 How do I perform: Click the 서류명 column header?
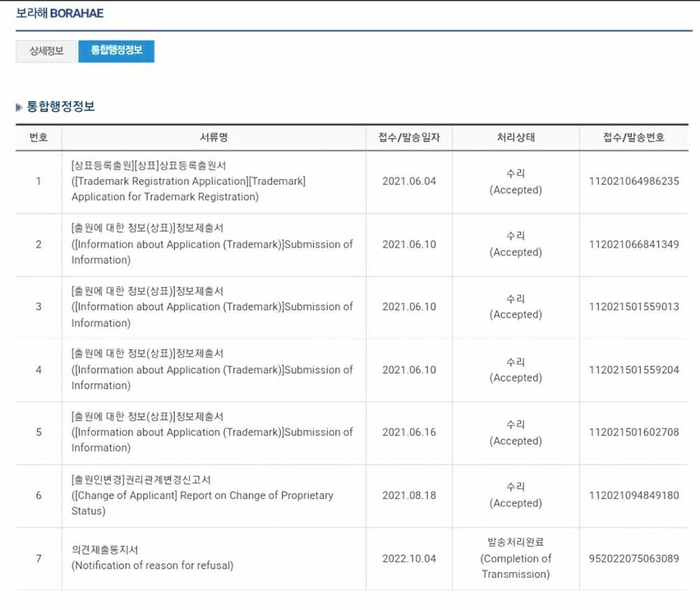(213, 137)
